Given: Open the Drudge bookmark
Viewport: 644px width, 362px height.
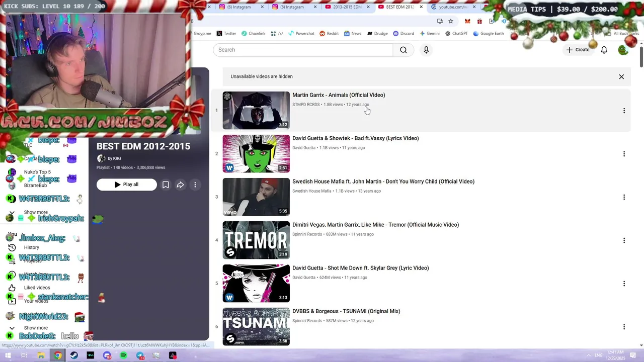Looking at the screenshot, I should coord(377,34).
